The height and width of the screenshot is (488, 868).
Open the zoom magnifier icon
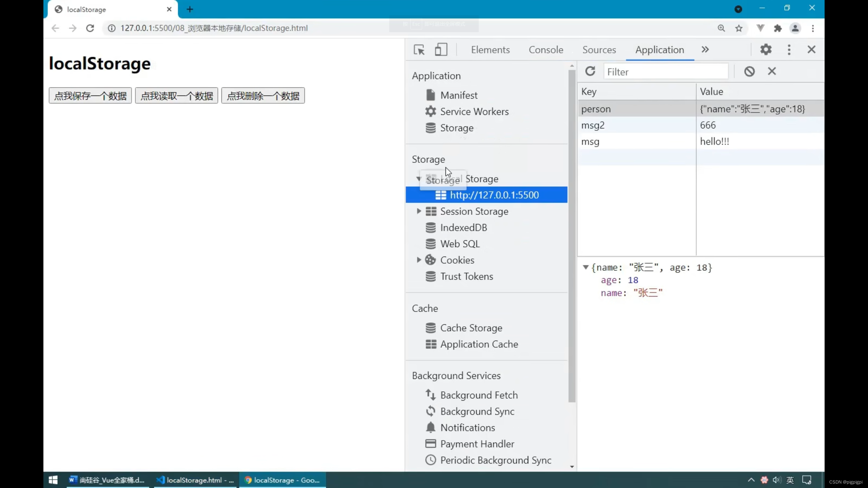(x=722, y=28)
